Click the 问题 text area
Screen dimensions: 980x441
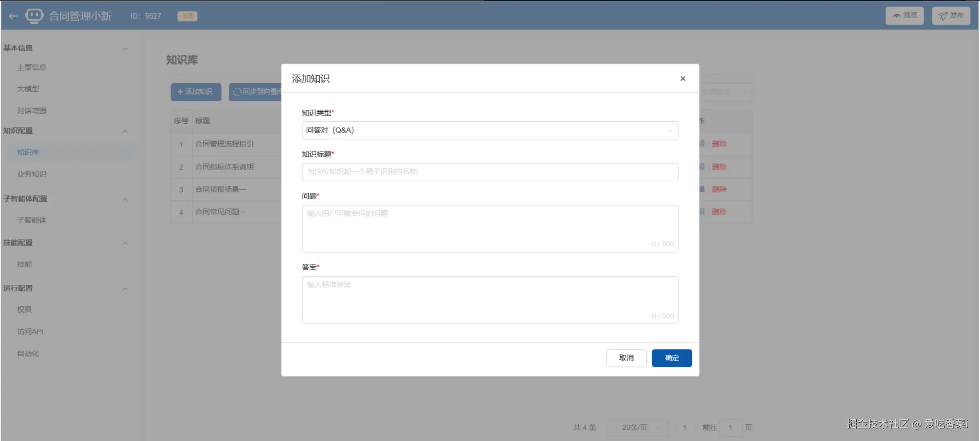[x=490, y=228]
